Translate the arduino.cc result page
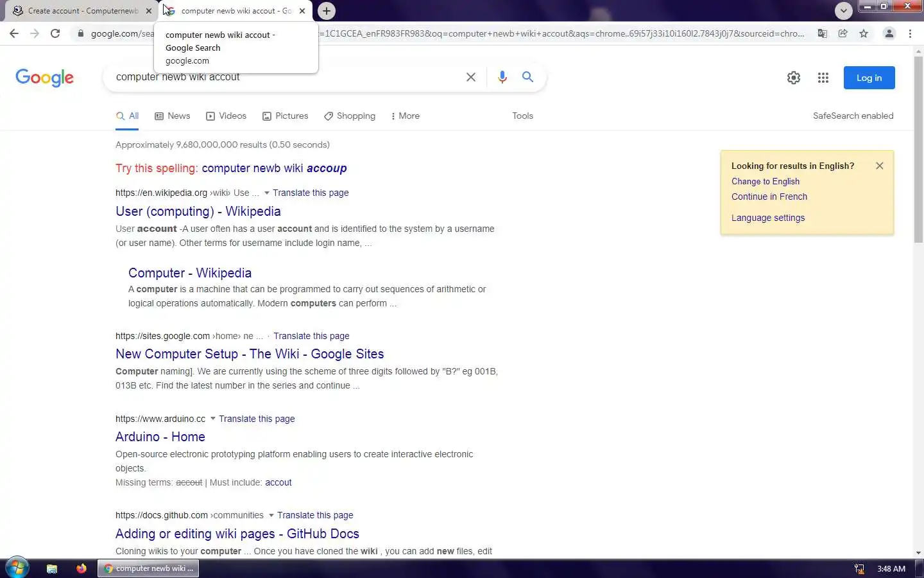The height and width of the screenshot is (578, 924). 257,419
